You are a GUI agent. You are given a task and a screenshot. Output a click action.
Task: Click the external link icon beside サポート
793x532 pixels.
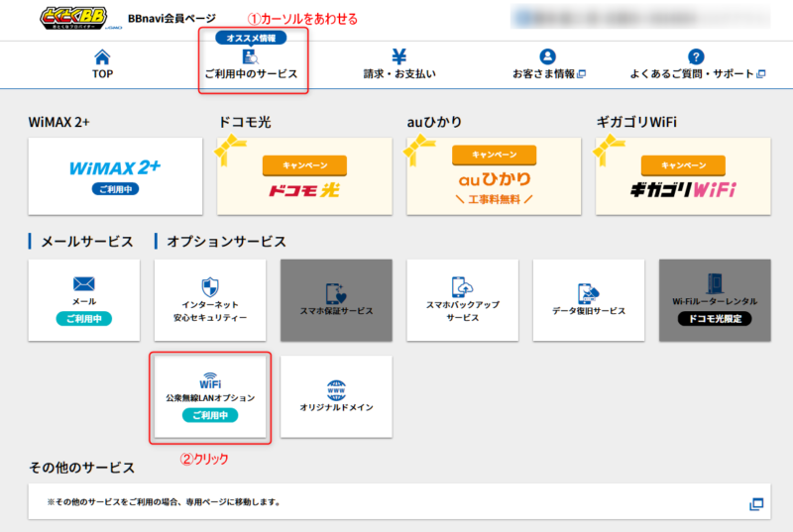tap(760, 74)
